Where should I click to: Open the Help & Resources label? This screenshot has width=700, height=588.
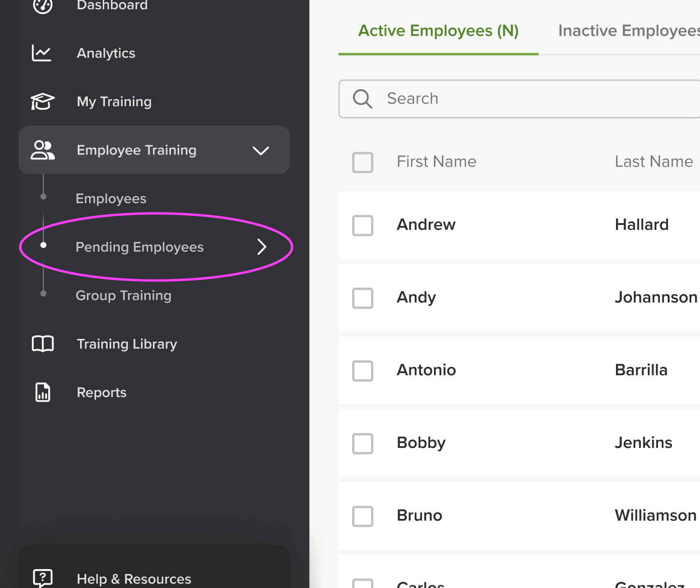click(134, 579)
